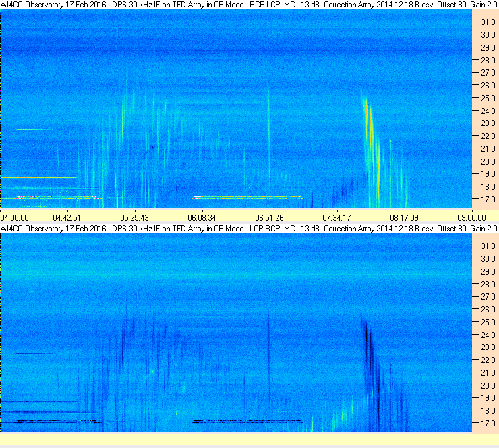This screenshot has width=499, height=448.
Task: Click the 24.0 frequency label on RCP-LCP plot
Action: [488, 111]
